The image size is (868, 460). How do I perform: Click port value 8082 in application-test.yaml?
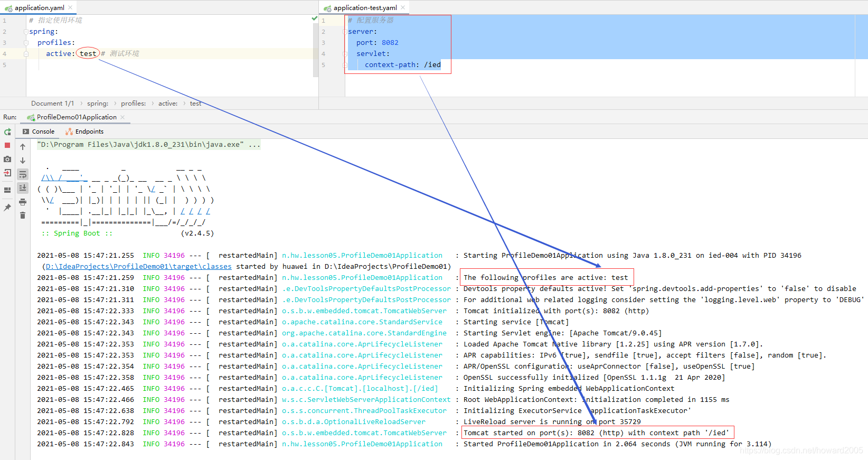click(390, 43)
